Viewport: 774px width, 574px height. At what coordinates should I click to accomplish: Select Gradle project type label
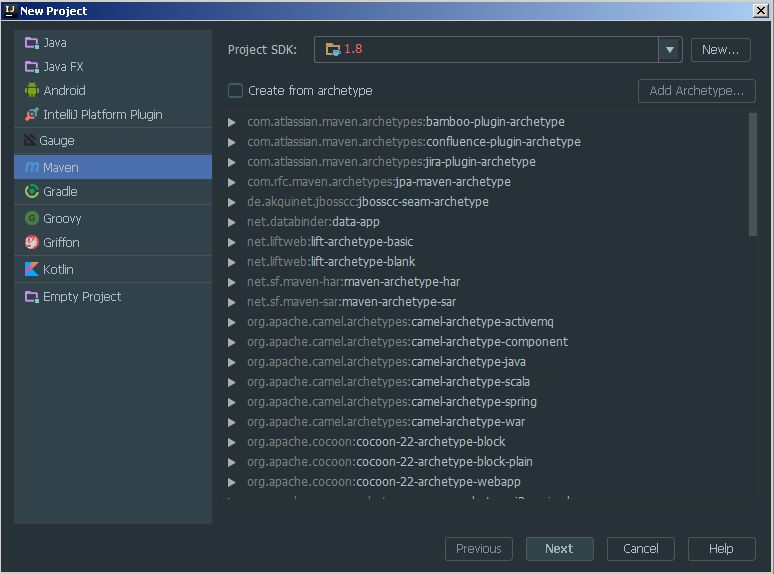tap(60, 191)
